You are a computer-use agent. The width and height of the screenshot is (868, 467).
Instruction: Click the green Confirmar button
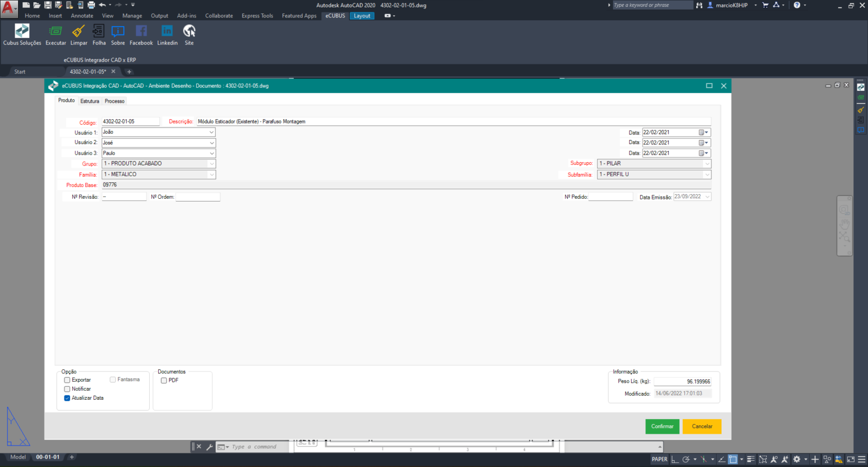662,426
